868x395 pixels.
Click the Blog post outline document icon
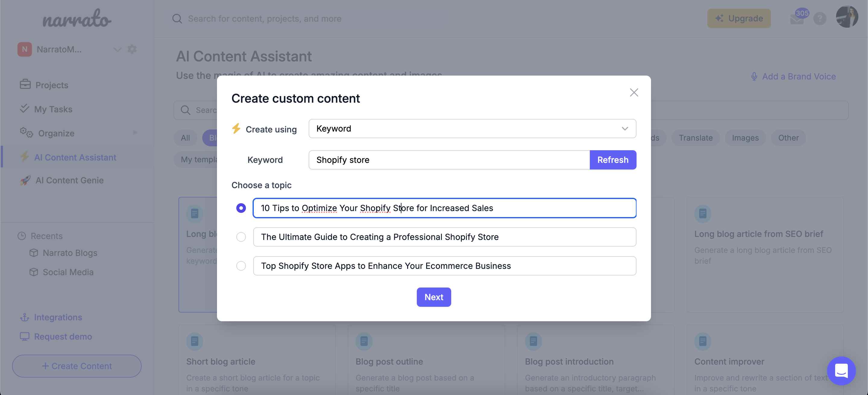[x=364, y=341]
